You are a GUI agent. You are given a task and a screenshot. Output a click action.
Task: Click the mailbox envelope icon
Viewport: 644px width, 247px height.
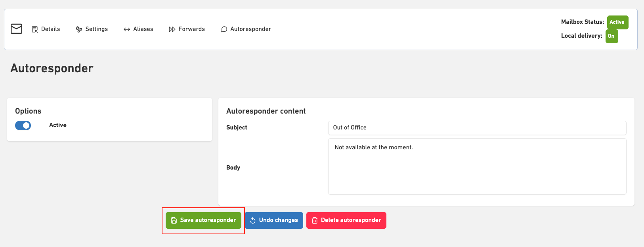click(x=16, y=29)
